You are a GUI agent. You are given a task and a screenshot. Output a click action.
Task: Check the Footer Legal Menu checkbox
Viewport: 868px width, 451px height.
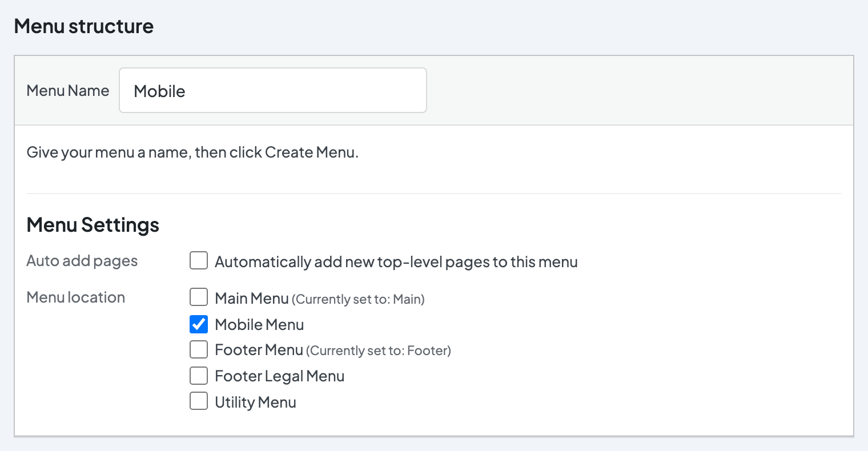coord(199,375)
